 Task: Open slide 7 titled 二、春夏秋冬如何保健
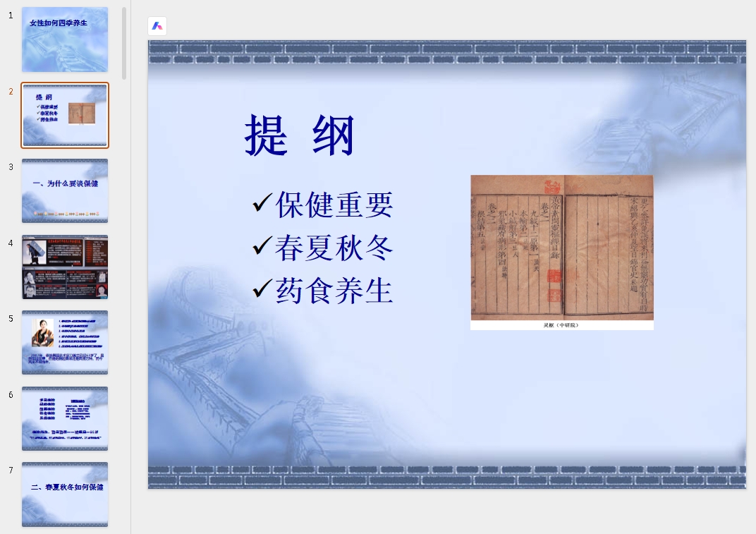coord(65,494)
